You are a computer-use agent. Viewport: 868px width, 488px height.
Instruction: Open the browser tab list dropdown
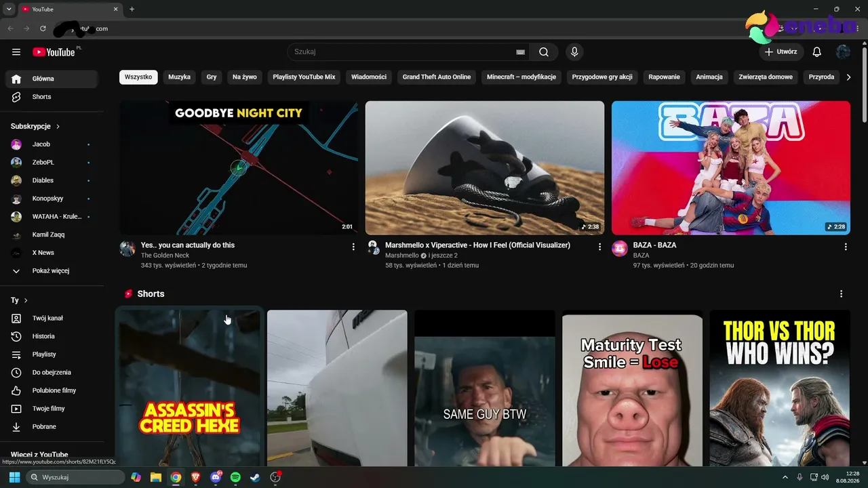pos(9,9)
